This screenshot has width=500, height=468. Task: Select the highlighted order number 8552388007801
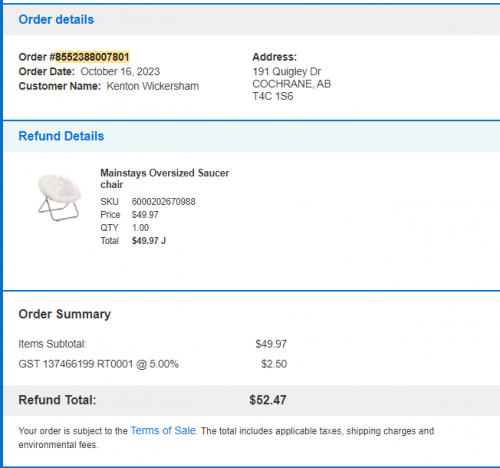[92, 57]
